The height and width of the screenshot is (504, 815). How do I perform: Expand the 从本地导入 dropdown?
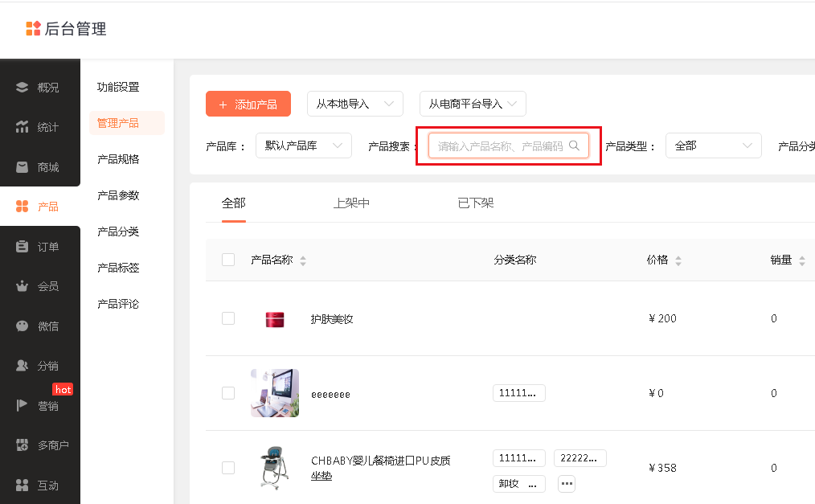click(355, 104)
